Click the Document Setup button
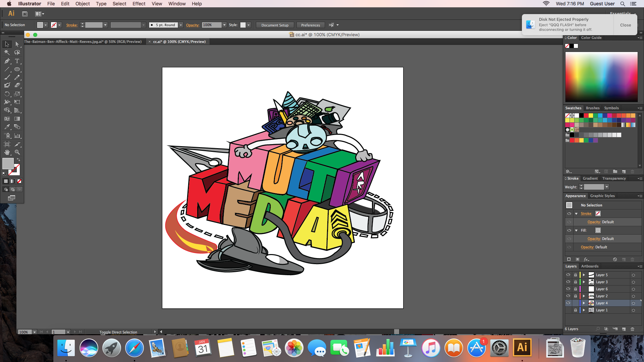The height and width of the screenshot is (362, 644). [275, 25]
